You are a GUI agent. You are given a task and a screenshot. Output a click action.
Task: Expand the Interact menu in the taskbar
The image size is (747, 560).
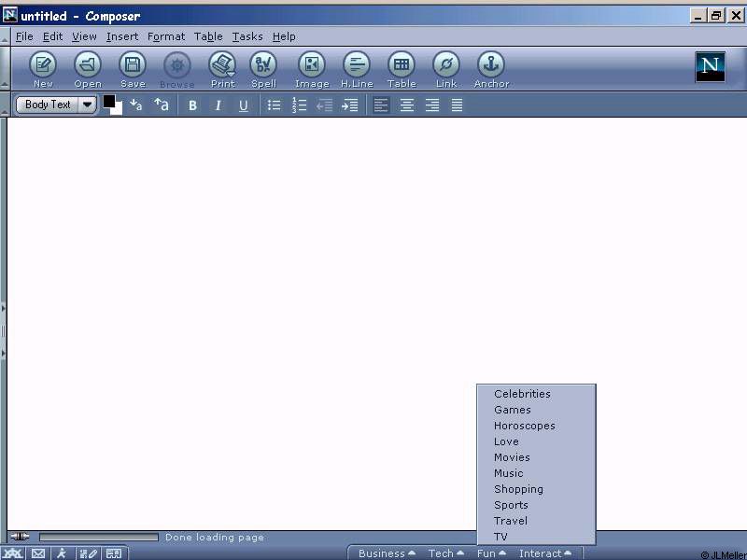point(545,553)
